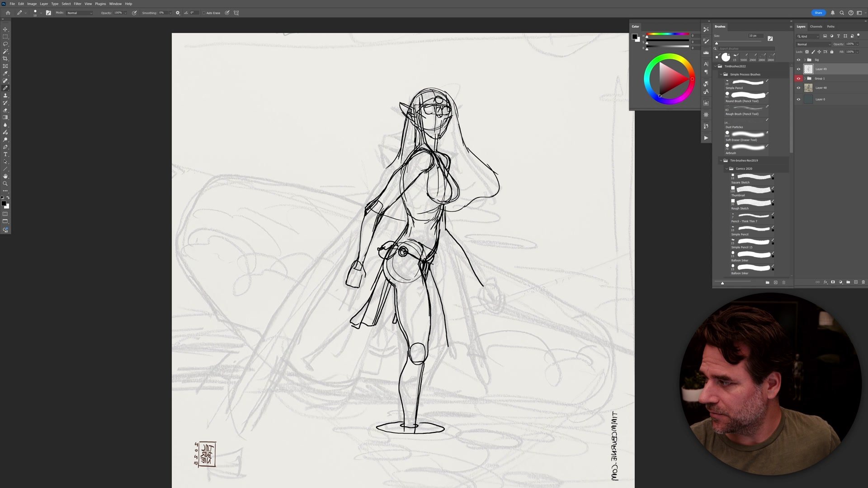Collapse the Simple Process Brushes folder
The image size is (868, 488).
coord(721,75)
